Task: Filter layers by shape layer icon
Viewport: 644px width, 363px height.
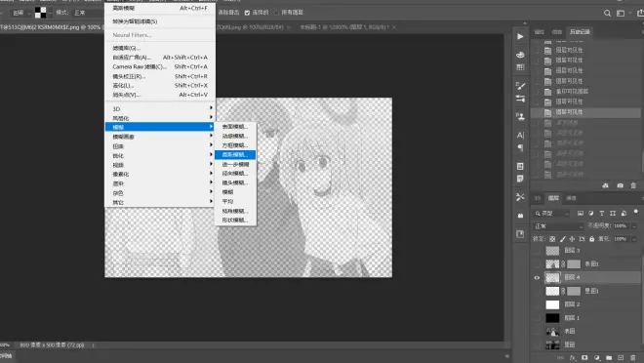Action: pyautogui.click(x=613, y=213)
